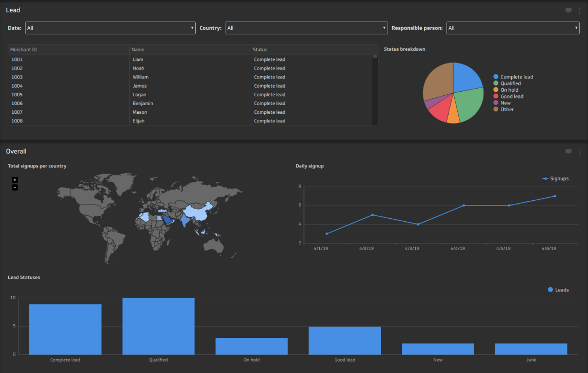Click the Status column header
The height and width of the screenshot is (373, 588).
[x=260, y=50]
